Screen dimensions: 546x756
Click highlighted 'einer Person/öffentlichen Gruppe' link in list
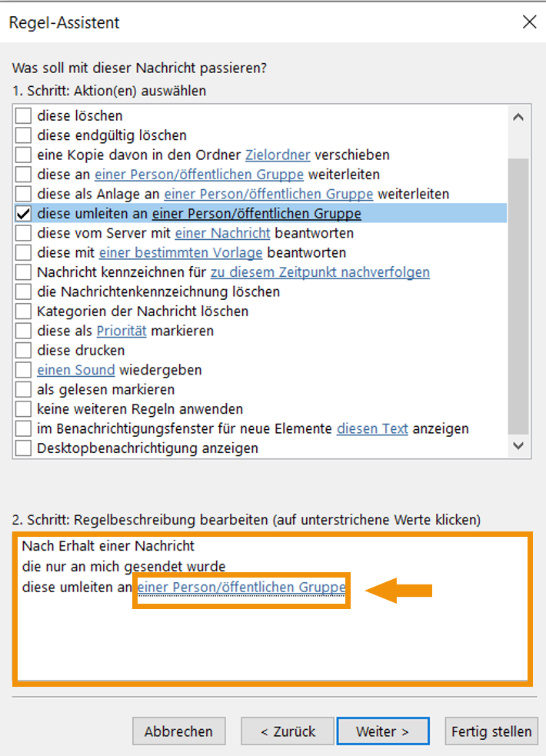click(256, 214)
